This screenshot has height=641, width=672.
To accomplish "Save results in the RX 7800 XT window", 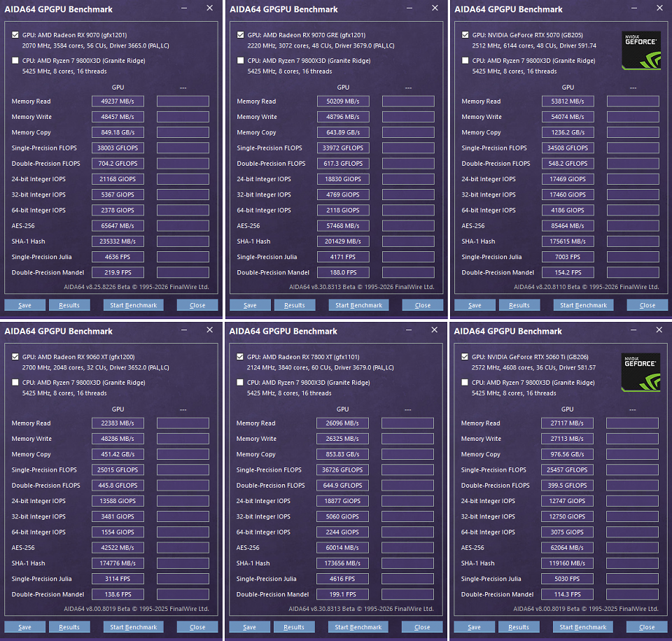I will click(x=249, y=627).
